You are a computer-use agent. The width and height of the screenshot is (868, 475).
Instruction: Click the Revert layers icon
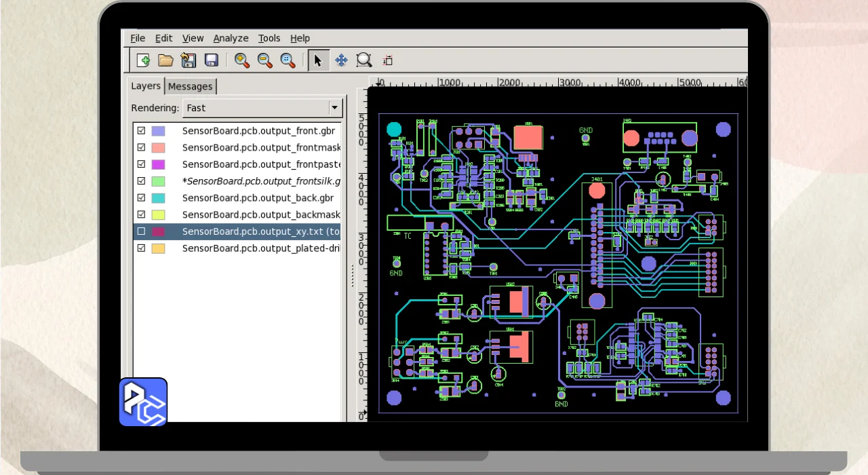[189, 60]
